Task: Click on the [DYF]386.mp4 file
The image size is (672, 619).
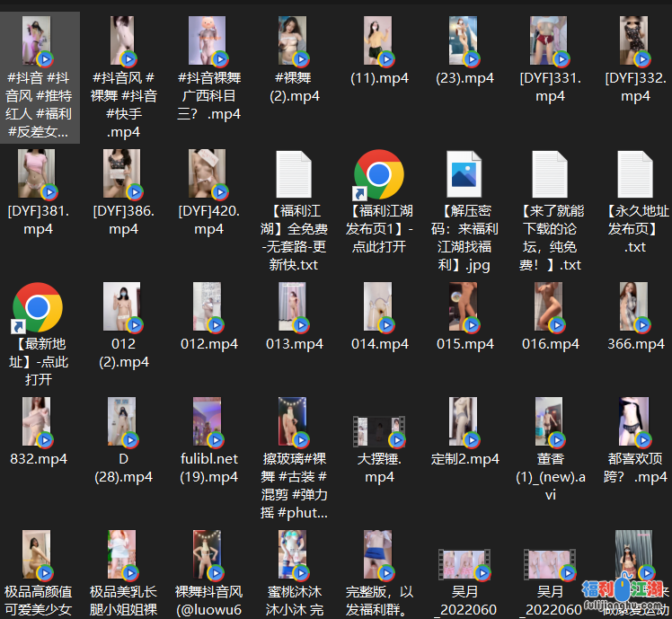Action: [x=123, y=174]
